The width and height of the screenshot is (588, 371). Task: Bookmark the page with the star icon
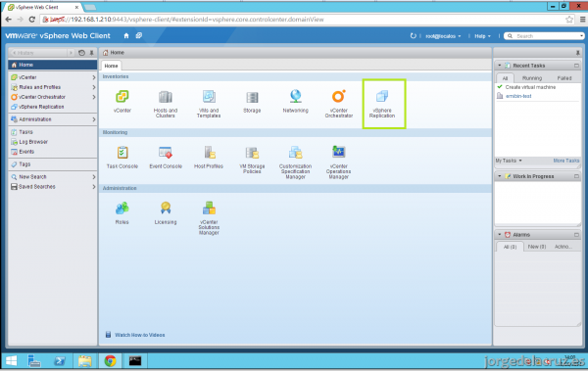tap(569, 20)
